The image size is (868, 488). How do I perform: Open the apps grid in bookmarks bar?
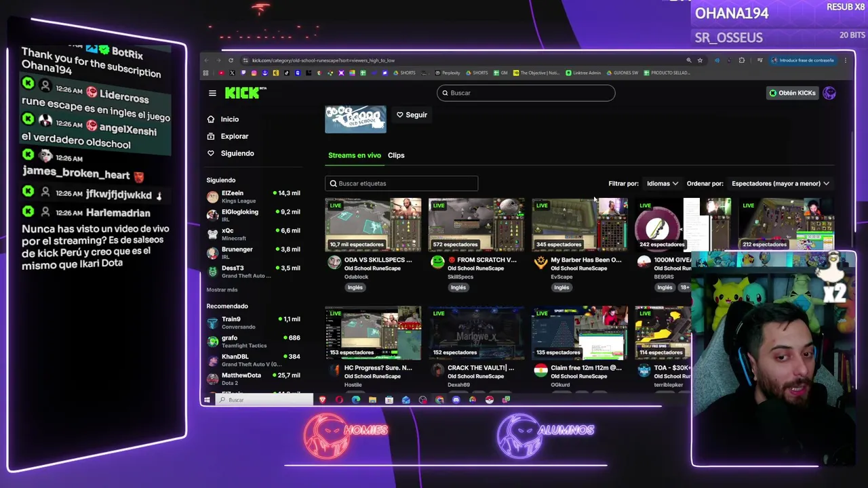205,73
